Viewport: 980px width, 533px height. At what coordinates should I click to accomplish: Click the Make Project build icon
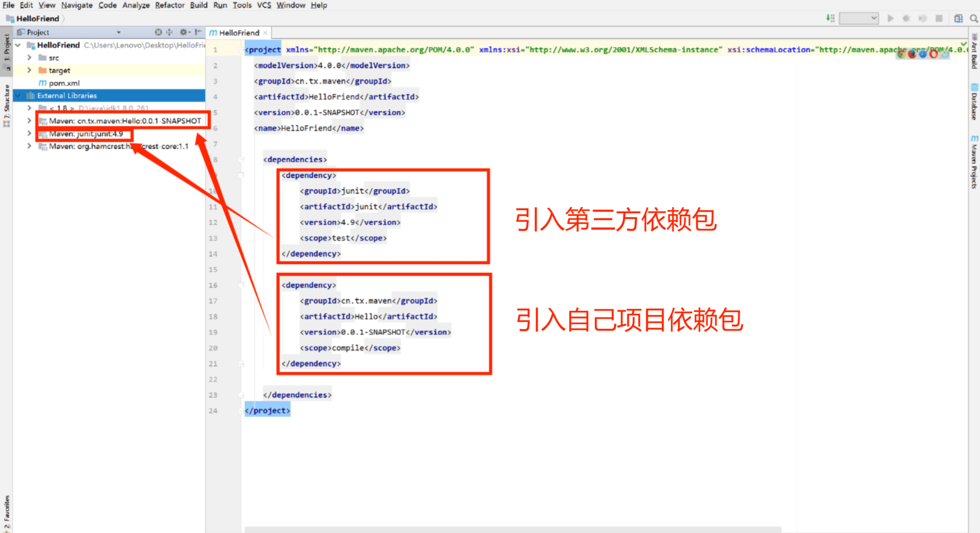830,18
